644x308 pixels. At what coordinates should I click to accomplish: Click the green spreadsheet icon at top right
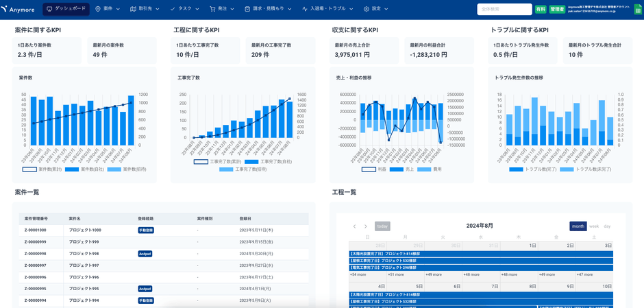[638, 9]
